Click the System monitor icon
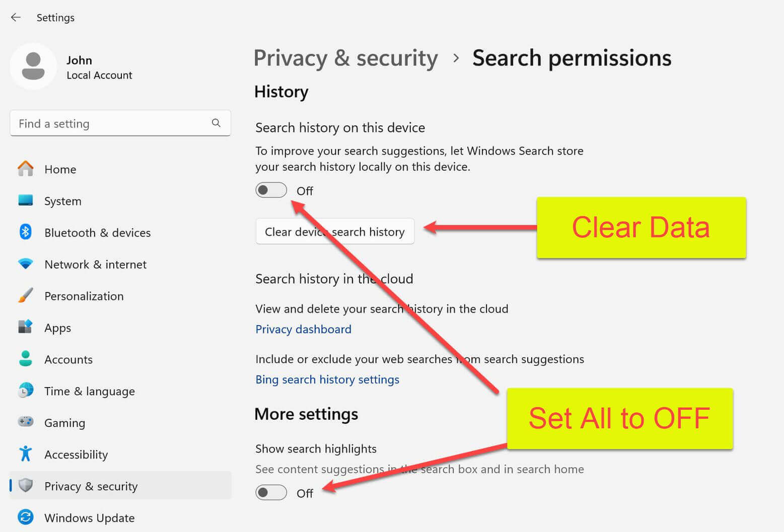The height and width of the screenshot is (532, 784). [26, 200]
